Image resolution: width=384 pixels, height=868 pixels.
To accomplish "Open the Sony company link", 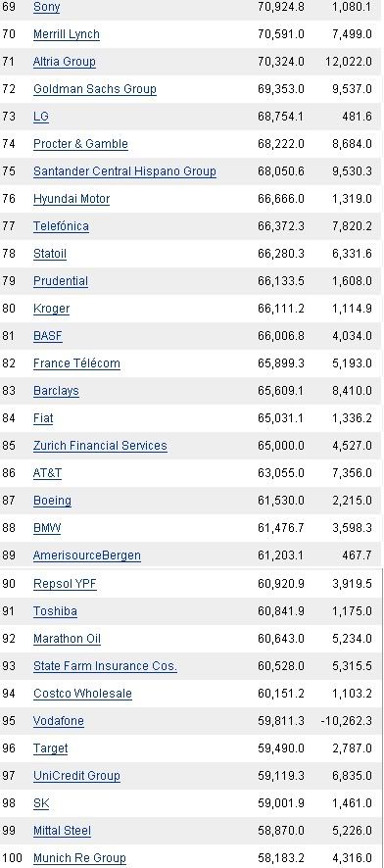I will (46, 7).
